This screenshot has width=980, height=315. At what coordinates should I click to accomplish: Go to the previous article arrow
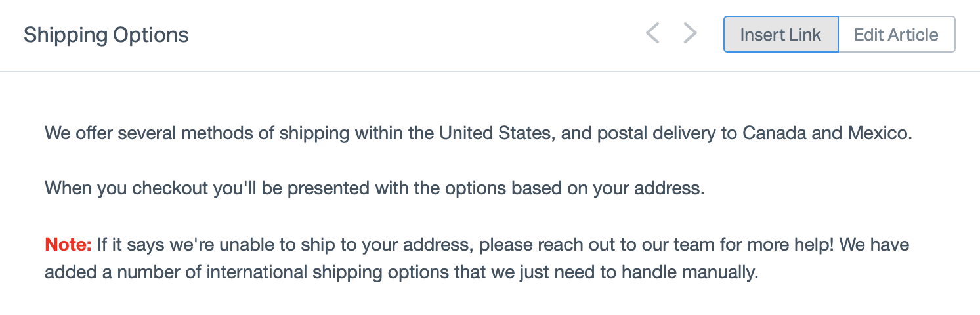(x=652, y=33)
